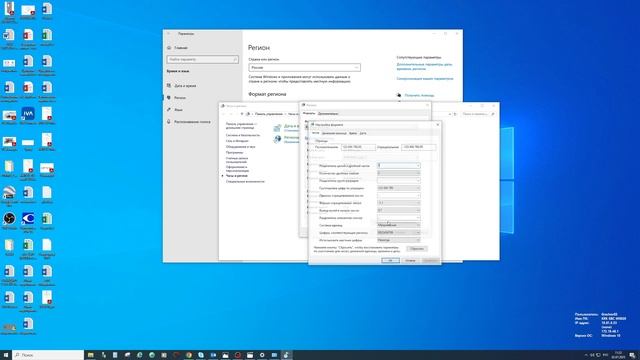Click the refresh icon in Control Panel address bar
The image size is (640, 360).
[455, 114]
